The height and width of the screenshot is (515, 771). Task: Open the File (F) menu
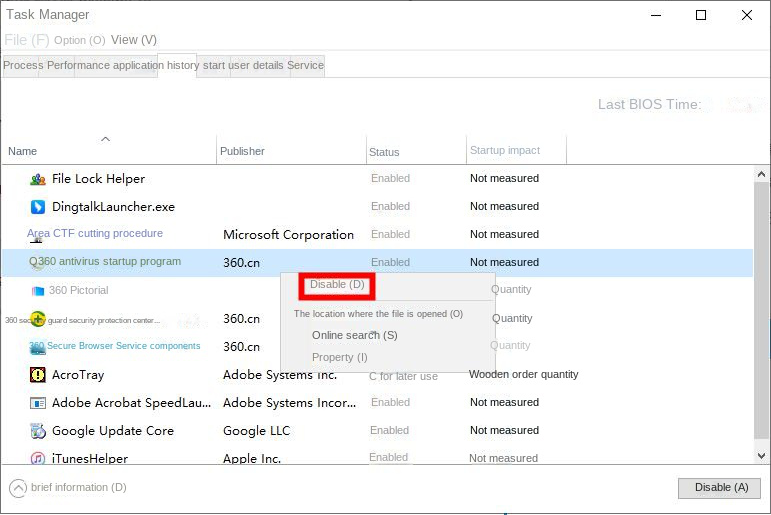26,40
